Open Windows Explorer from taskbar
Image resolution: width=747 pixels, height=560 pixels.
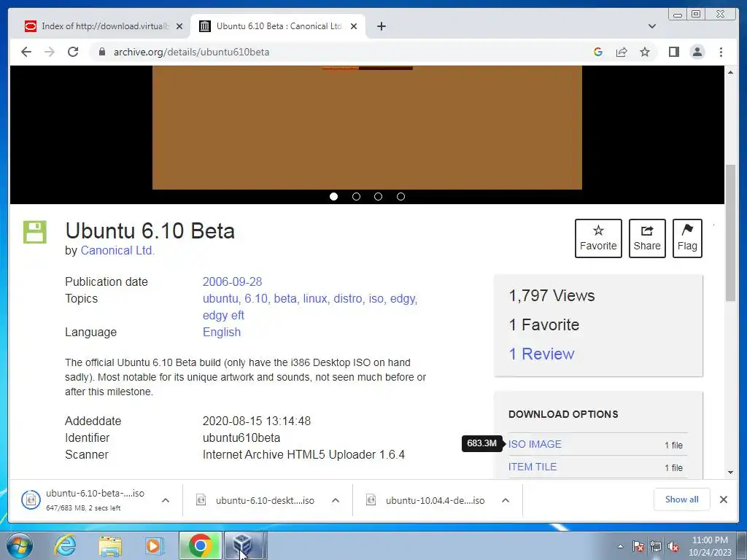(x=110, y=545)
